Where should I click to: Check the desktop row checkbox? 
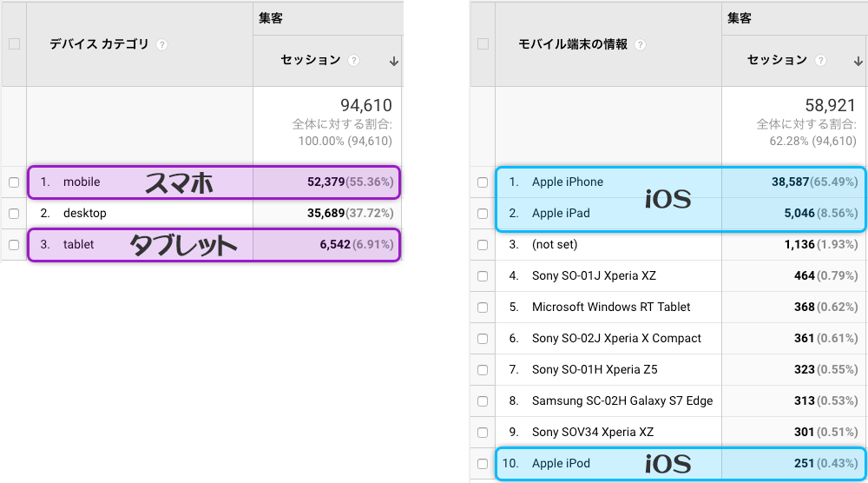[14, 213]
